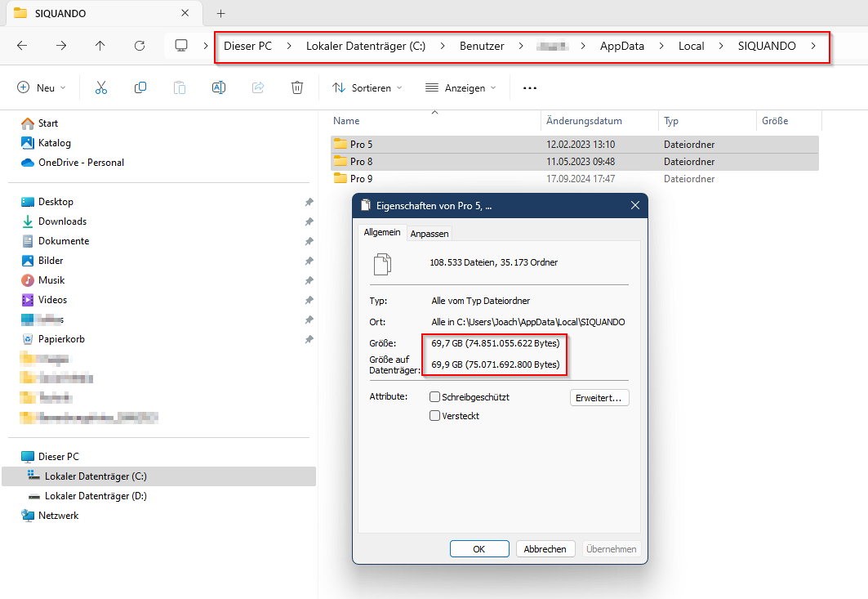Open Netzwerk in the navigation pane

point(50,516)
